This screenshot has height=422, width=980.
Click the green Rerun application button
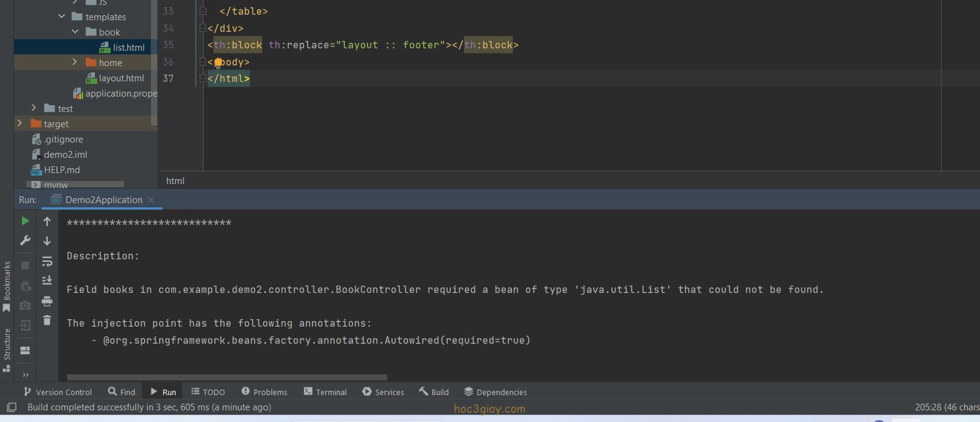pyautogui.click(x=25, y=221)
